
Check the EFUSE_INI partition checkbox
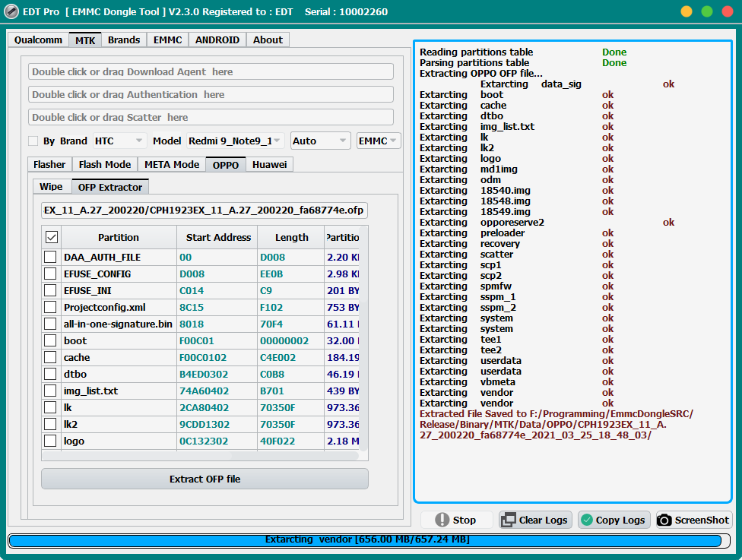50,290
